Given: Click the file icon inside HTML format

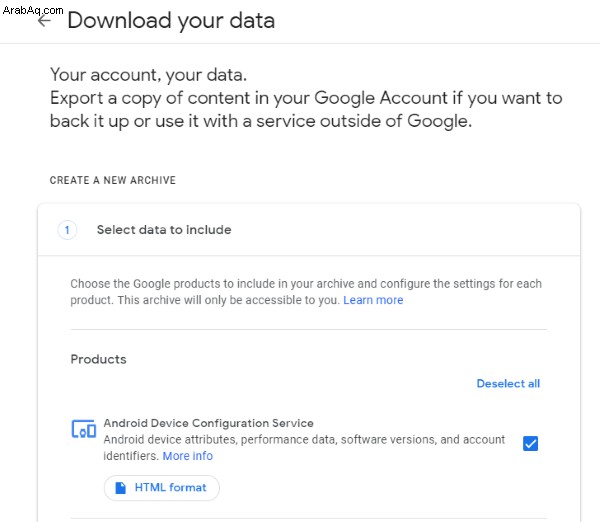Looking at the screenshot, I should 121,488.
